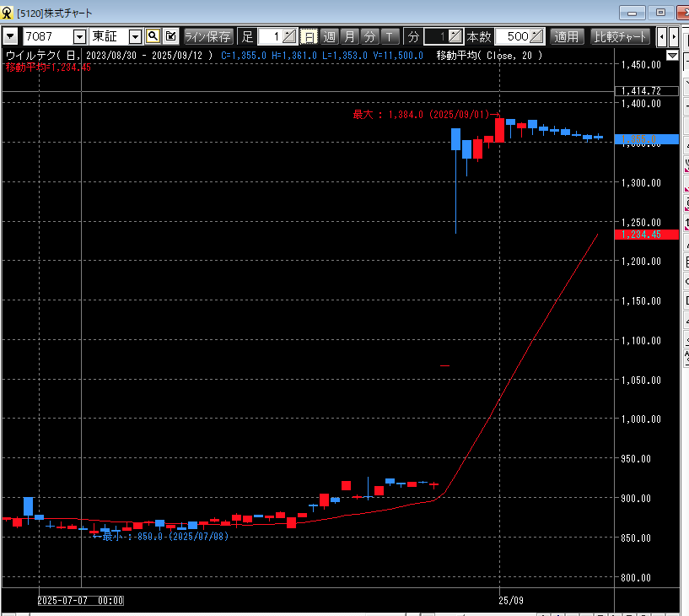Click the ライン保存 button

pyautogui.click(x=208, y=36)
